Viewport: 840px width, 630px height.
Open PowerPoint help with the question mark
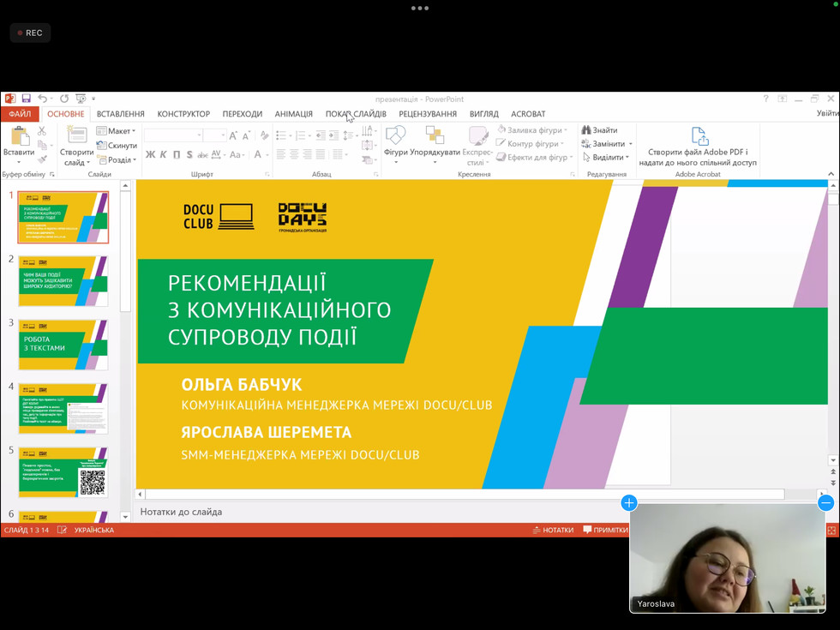pos(766,99)
